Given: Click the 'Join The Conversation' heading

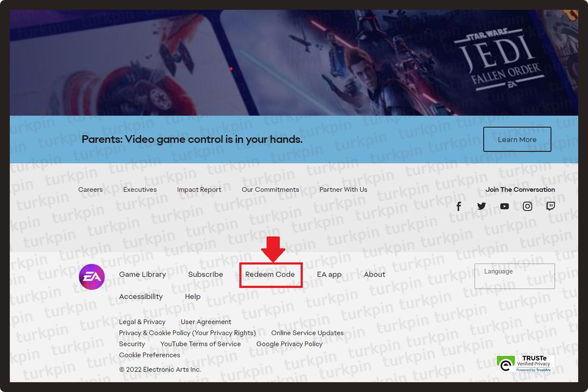Looking at the screenshot, I should click(520, 190).
